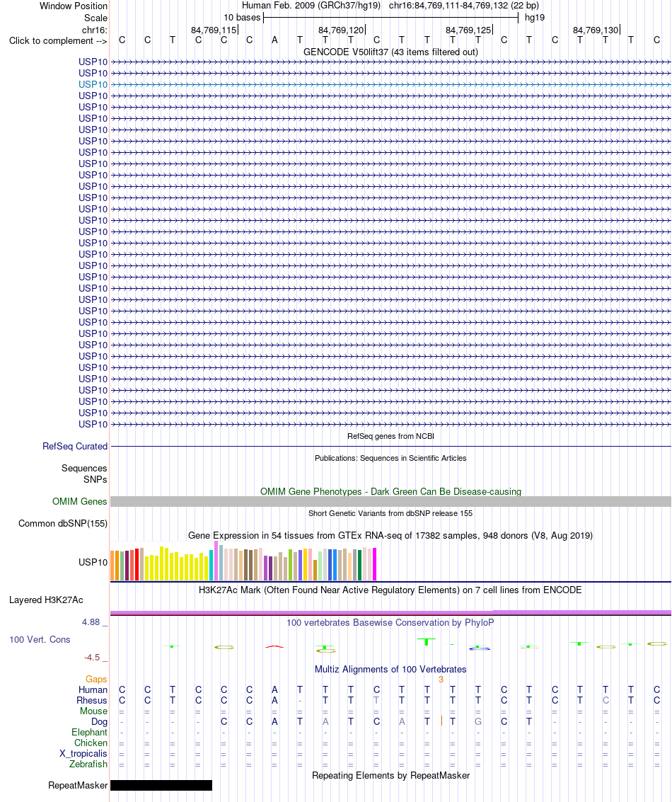Screen dimensions: 672x802
Task: Click the OMIM Gene Phenotypes green title
Action: (390, 491)
